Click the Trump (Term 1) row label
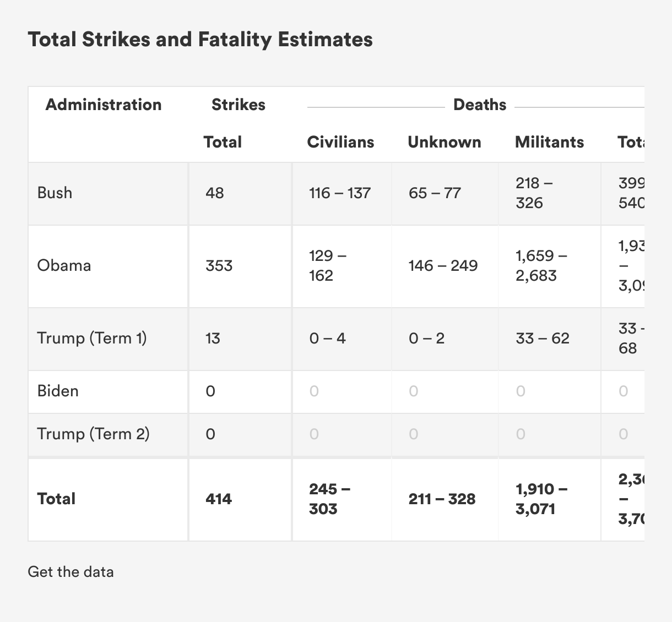672x622 pixels. pyautogui.click(x=92, y=338)
